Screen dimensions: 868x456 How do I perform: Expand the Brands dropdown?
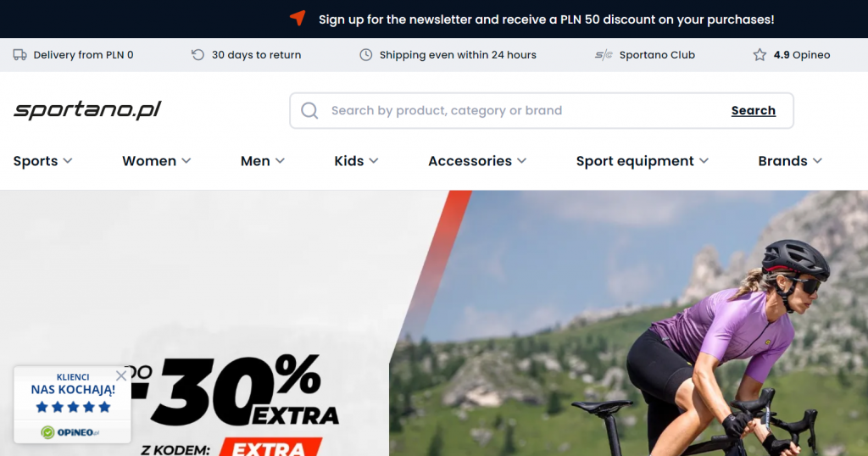click(x=790, y=161)
